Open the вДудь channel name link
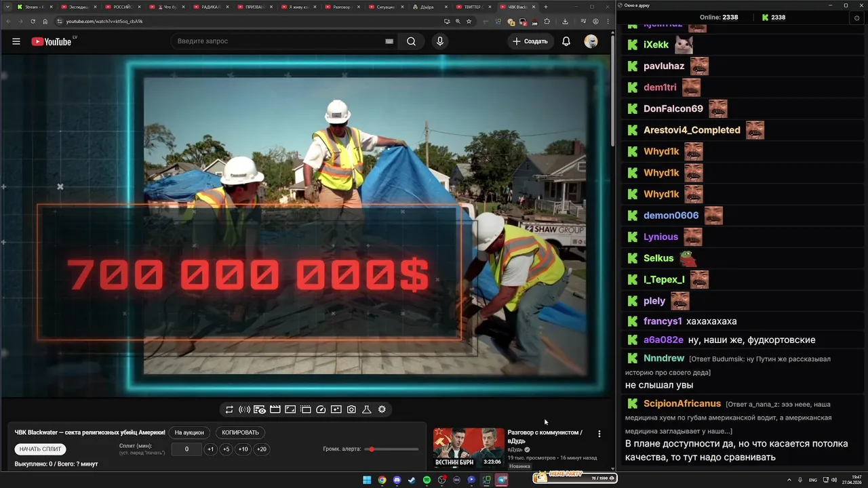This screenshot has height=488, width=868. 515,449
